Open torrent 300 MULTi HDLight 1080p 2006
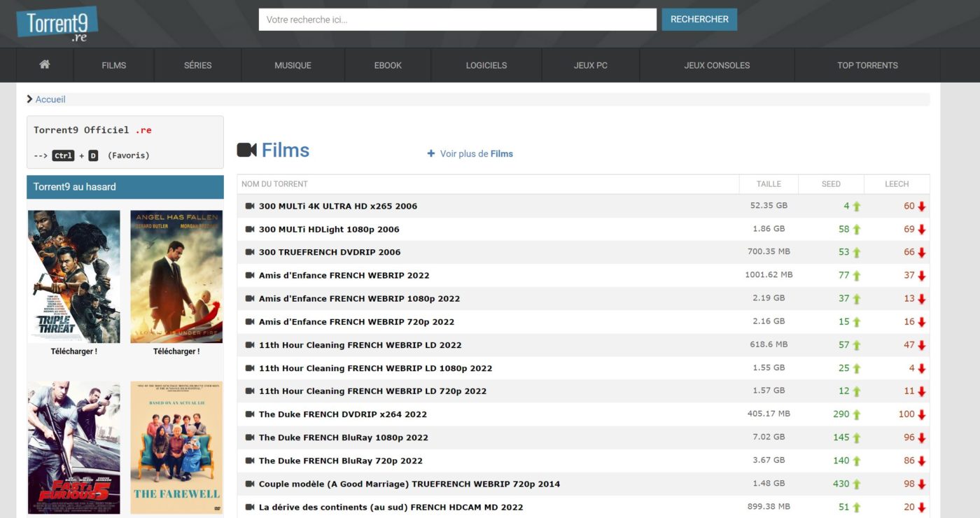The image size is (980, 518). click(329, 230)
